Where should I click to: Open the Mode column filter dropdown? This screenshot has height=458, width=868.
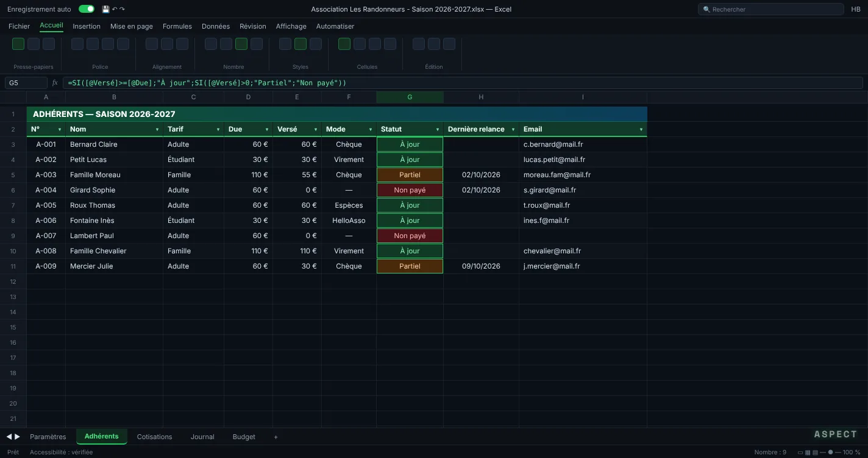point(371,130)
